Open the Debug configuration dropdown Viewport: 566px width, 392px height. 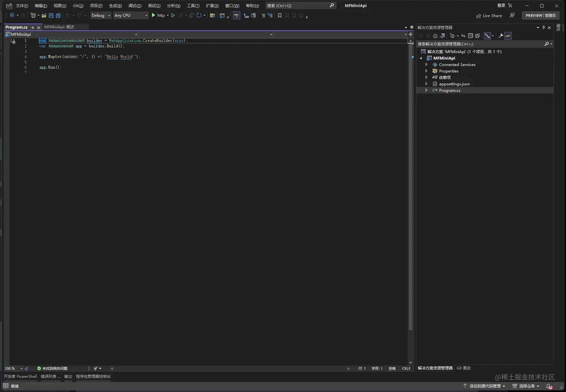coord(101,15)
